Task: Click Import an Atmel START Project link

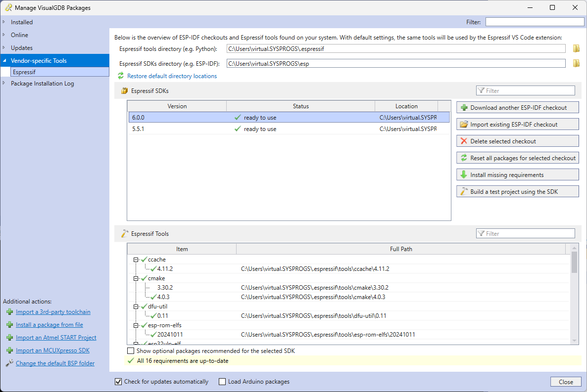Action: coord(56,338)
